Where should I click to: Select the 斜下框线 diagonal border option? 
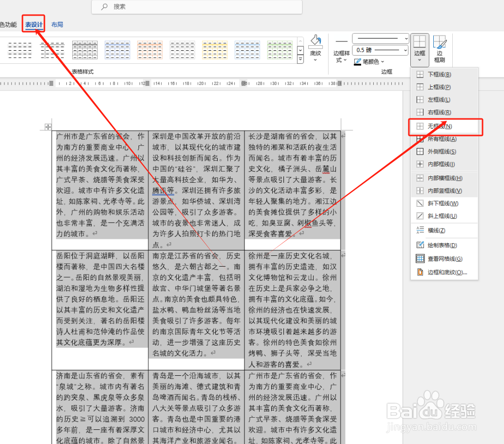click(x=438, y=203)
